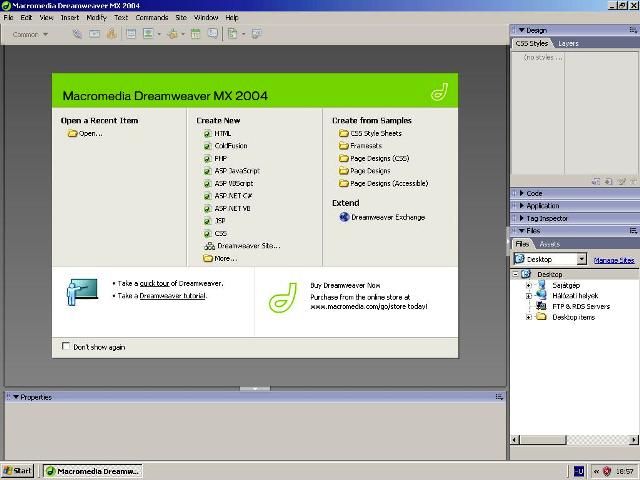
Task: Click the red shield system tray icon
Action: point(607,471)
